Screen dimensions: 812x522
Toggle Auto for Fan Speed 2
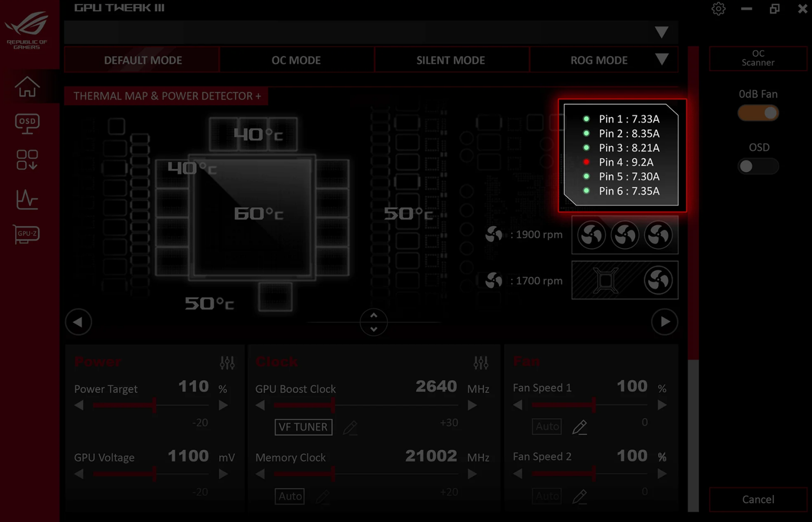[547, 496]
